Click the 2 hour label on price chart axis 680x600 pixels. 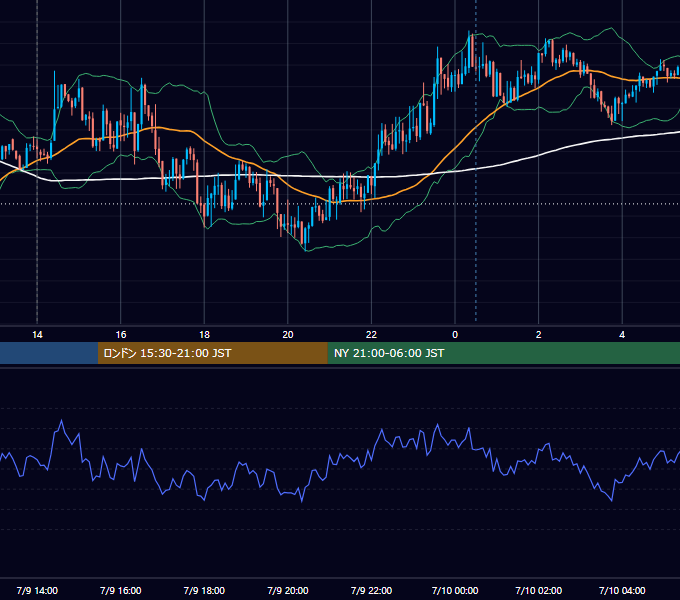tap(539, 335)
